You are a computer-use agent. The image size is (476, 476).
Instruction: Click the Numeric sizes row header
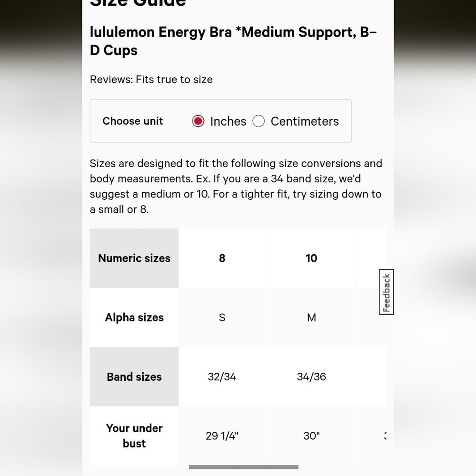click(x=134, y=258)
